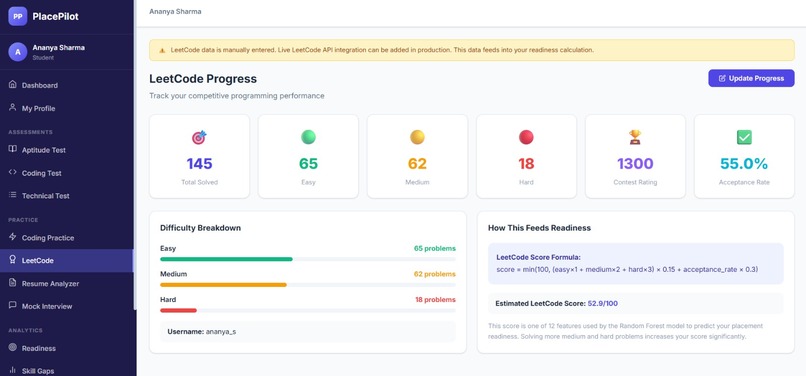Click the LeetCode Progress page heading

pos(203,79)
